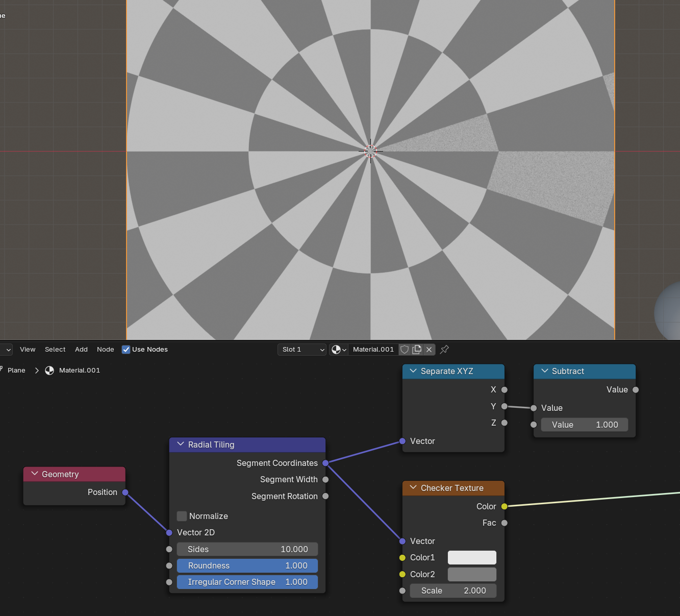The image size is (680, 616).
Task: Open the Add menu
Action: [81, 350]
